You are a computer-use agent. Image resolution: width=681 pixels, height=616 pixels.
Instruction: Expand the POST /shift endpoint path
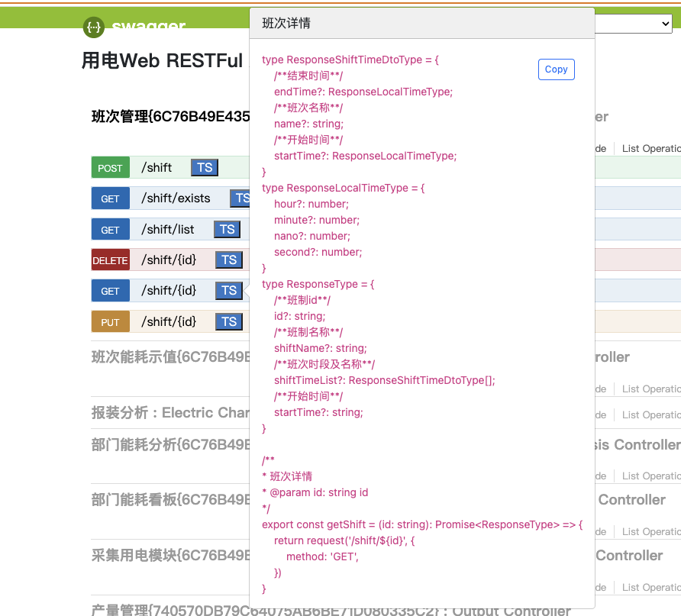(x=157, y=168)
